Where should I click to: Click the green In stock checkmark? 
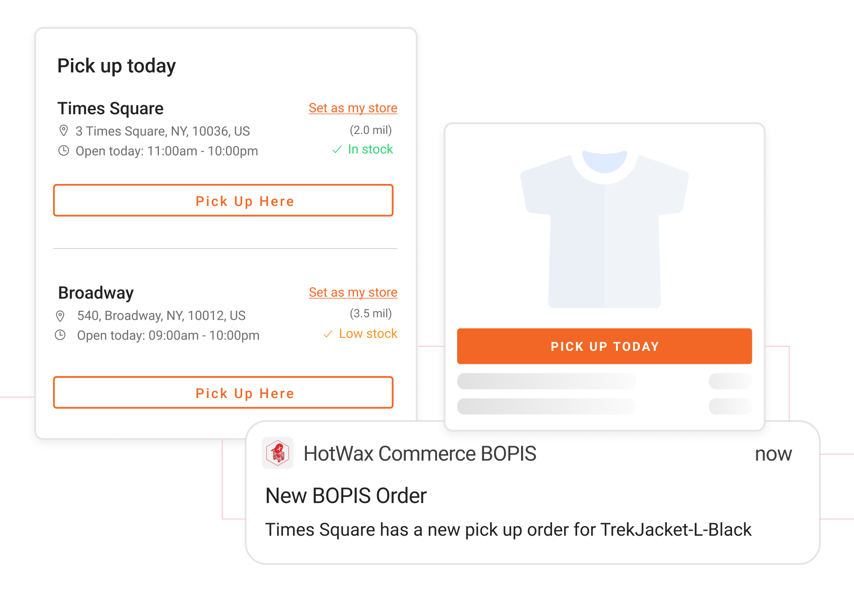tap(337, 150)
